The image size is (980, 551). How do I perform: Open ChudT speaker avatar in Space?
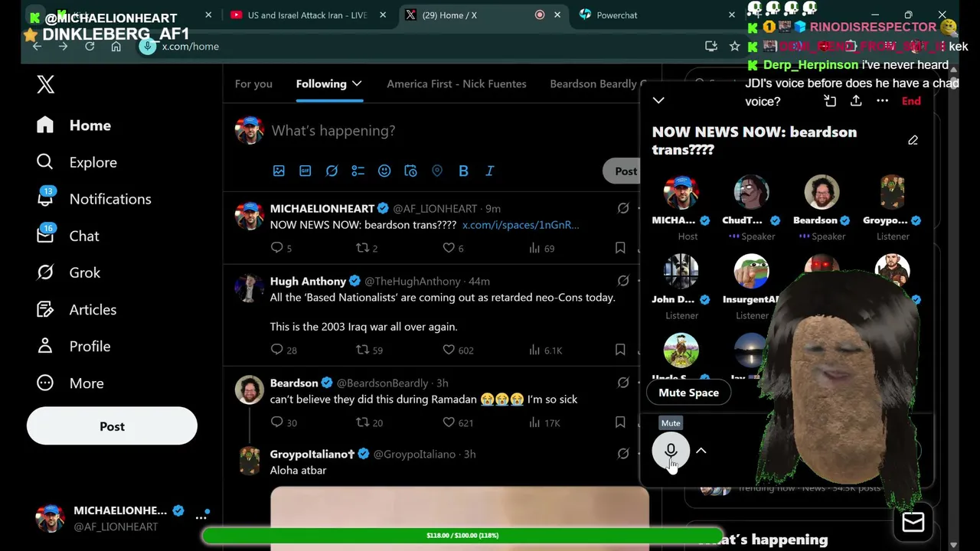pyautogui.click(x=751, y=191)
